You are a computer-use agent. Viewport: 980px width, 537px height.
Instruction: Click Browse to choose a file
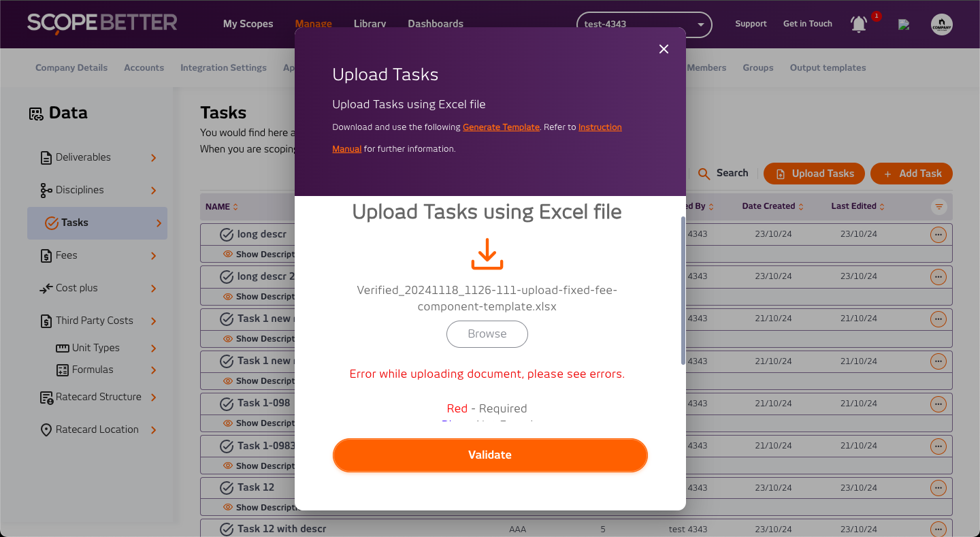point(487,334)
